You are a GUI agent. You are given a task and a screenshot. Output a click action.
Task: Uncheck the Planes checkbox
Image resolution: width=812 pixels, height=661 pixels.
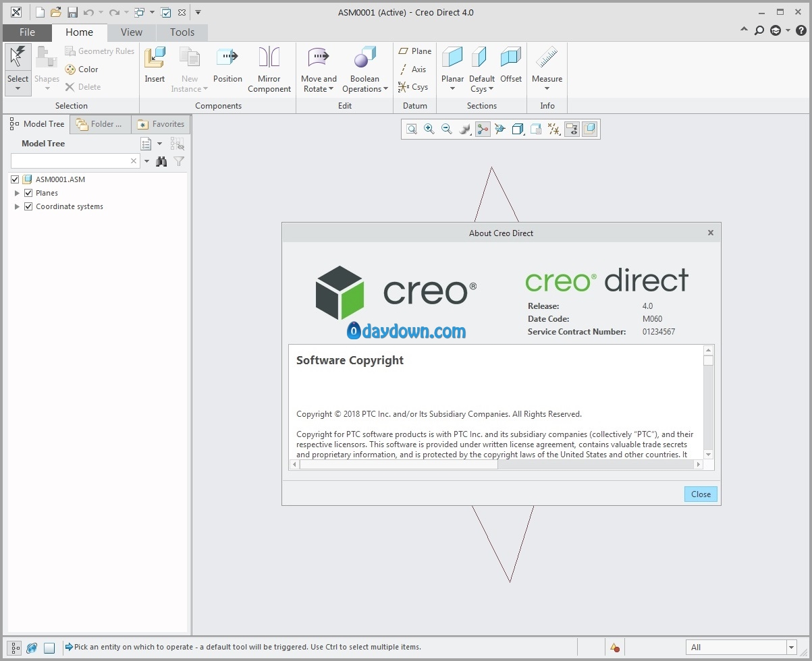point(28,193)
